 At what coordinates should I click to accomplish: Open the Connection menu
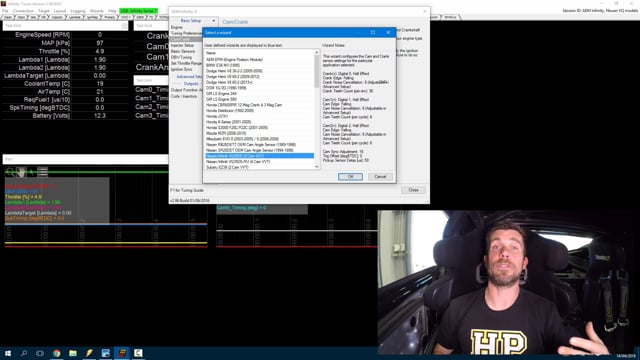coord(23,11)
